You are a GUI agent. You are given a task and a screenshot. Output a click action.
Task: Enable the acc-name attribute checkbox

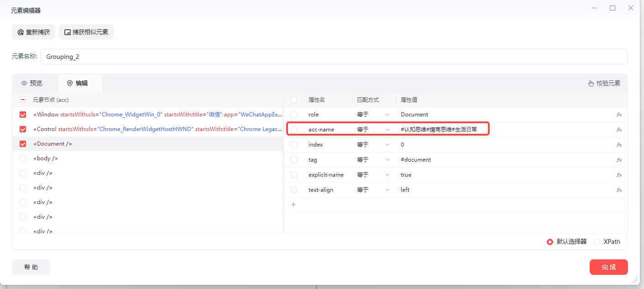pos(294,130)
